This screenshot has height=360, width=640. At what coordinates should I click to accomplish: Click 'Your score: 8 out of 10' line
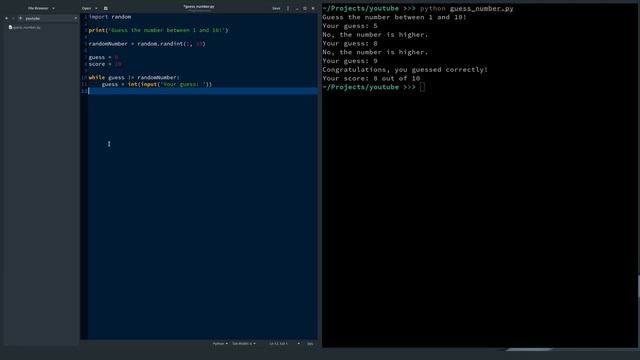pos(371,78)
